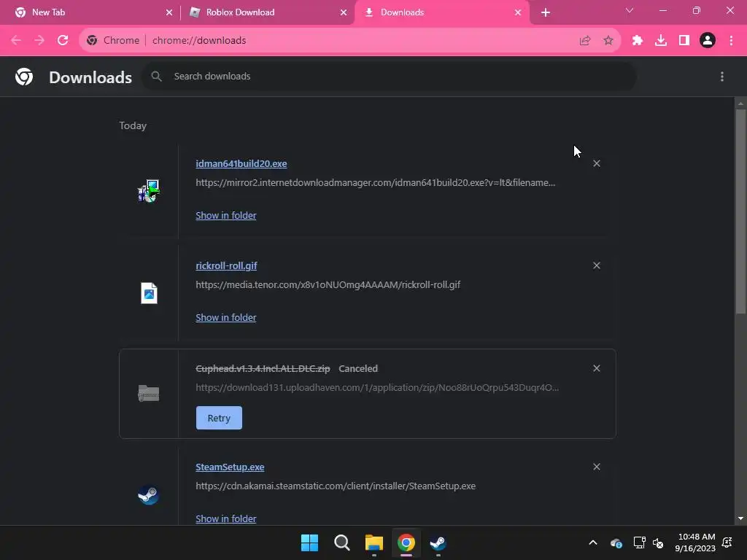Open the clock and date panel

(695, 542)
